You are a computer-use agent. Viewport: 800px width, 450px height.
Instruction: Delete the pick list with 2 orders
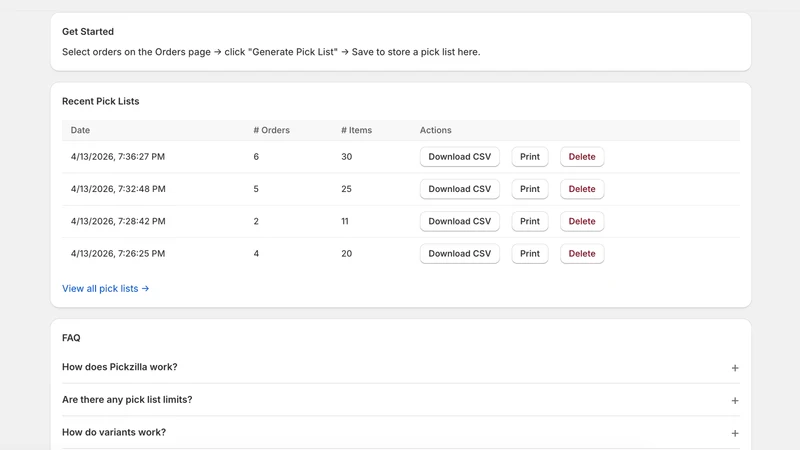(x=582, y=221)
